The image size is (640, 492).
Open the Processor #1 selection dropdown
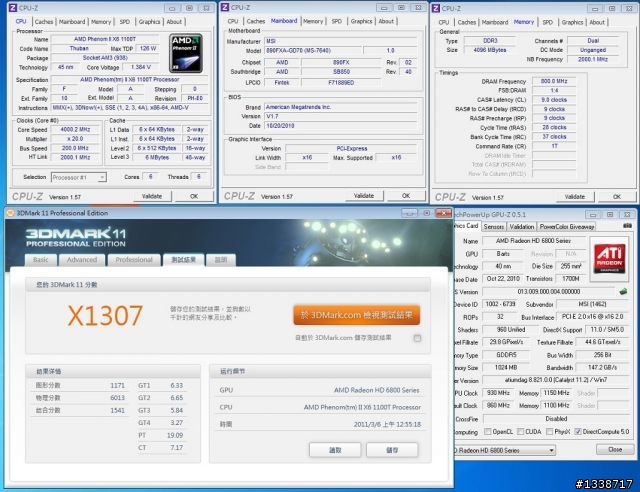pos(79,178)
